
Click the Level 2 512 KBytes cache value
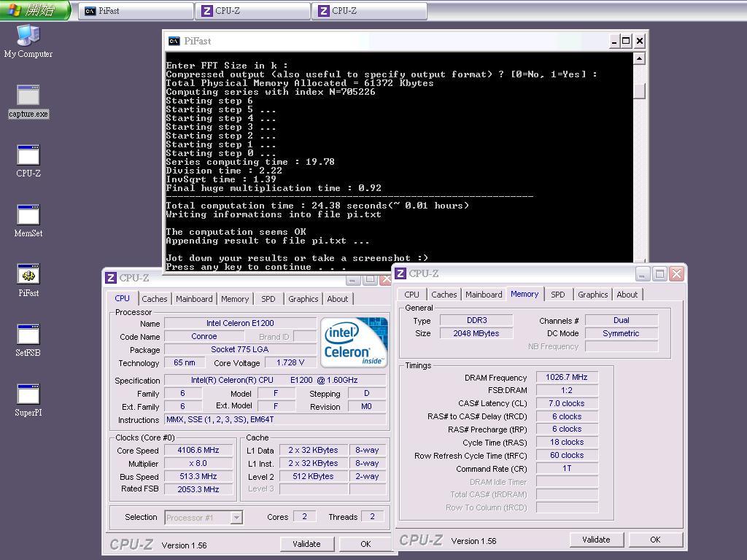tap(313, 476)
